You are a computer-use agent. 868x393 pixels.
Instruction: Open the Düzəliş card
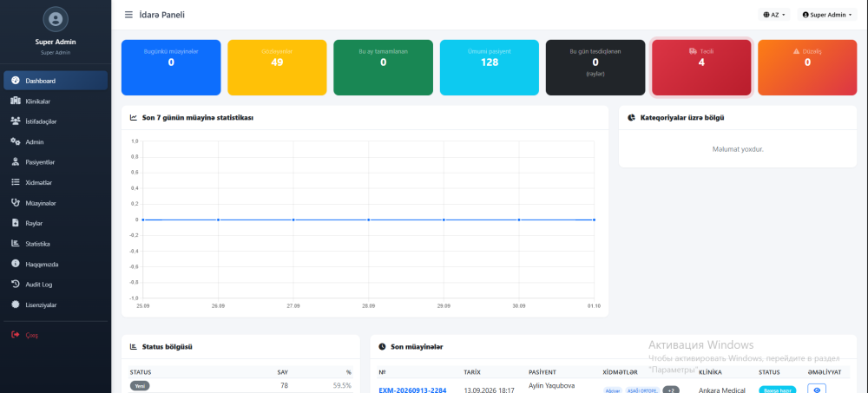click(807, 68)
